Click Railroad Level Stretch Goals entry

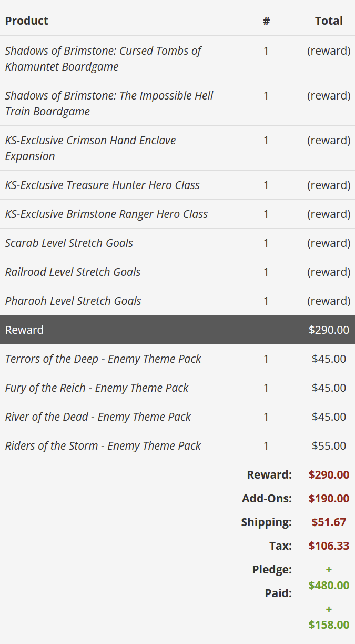pyautogui.click(x=73, y=272)
